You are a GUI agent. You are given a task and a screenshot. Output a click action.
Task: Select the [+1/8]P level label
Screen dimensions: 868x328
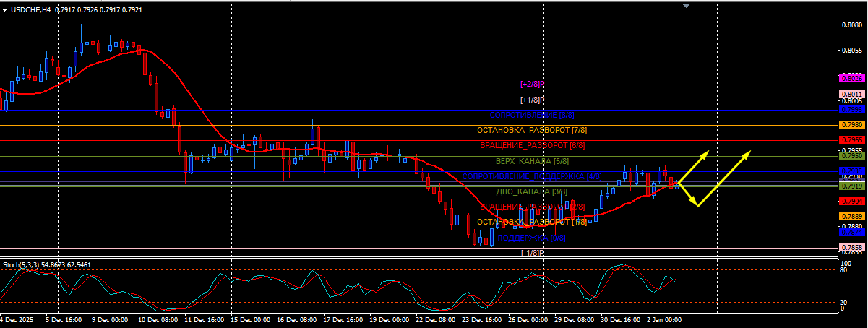[532, 100]
